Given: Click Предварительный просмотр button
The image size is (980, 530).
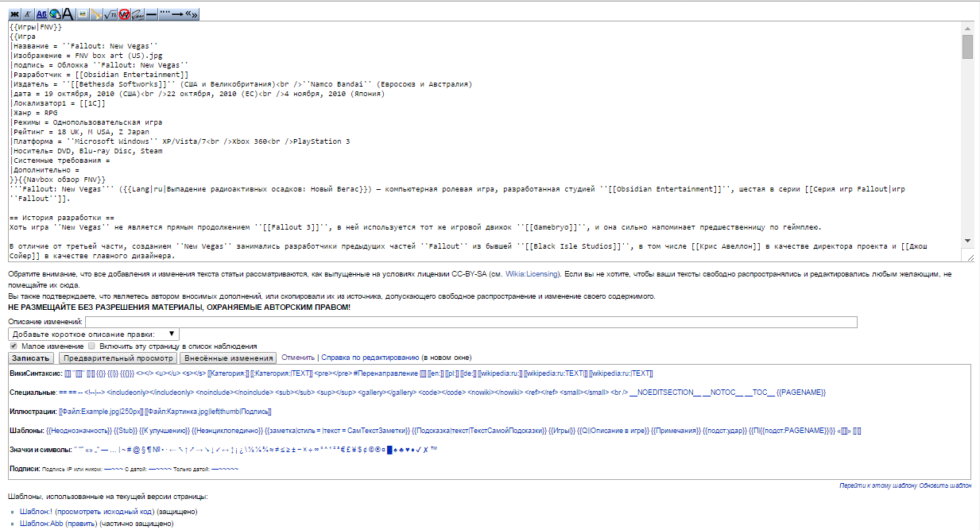Looking at the screenshot, I should pos(116,358).
